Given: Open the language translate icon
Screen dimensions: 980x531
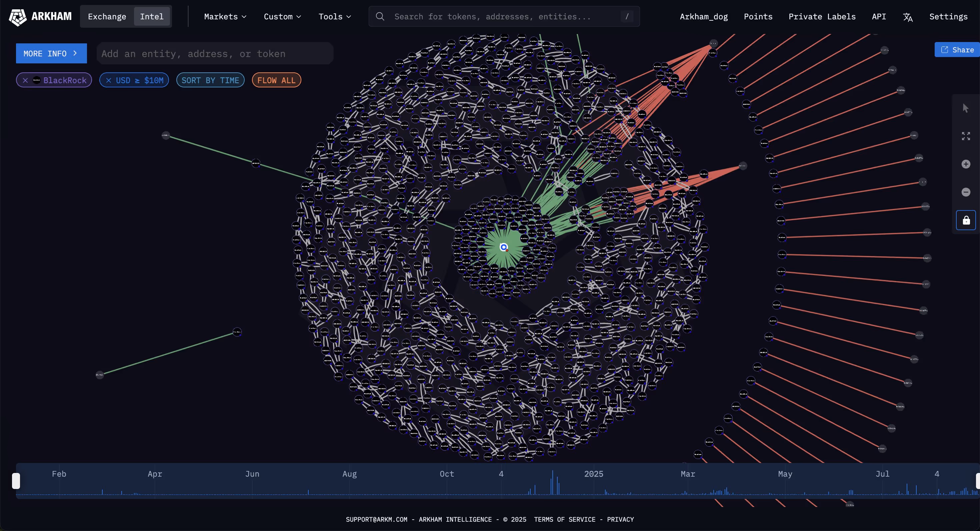Looking at the screenshot, I should (908, 17).
